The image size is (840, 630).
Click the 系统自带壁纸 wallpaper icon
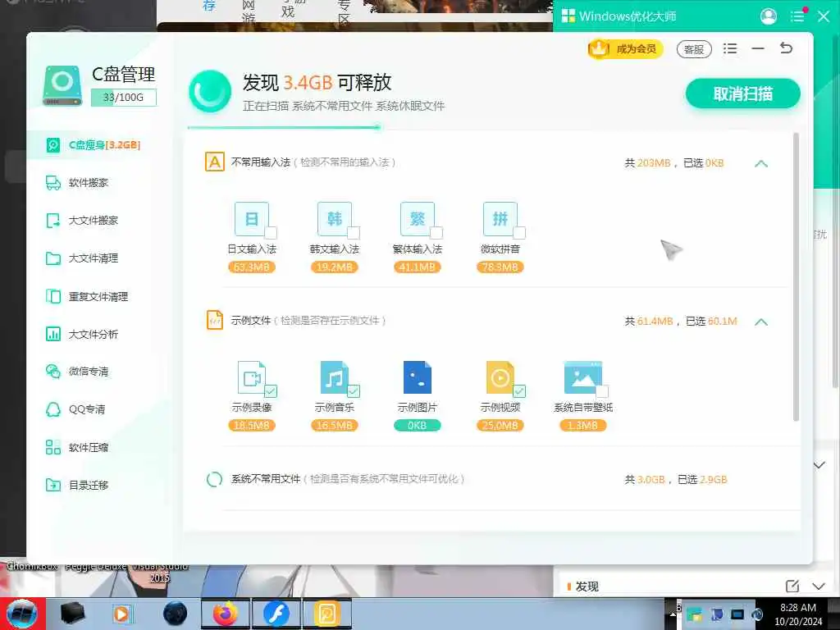click(x=583, y=377)
